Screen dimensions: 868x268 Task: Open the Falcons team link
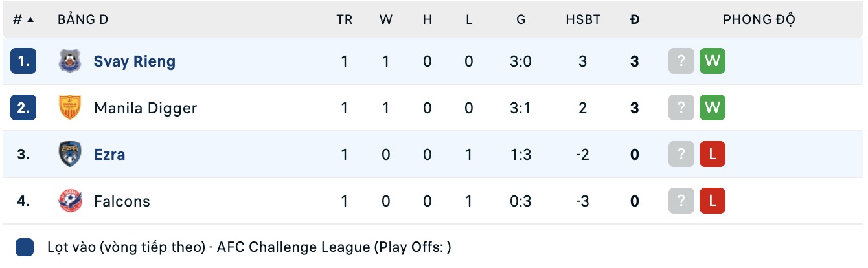point(122,201)
